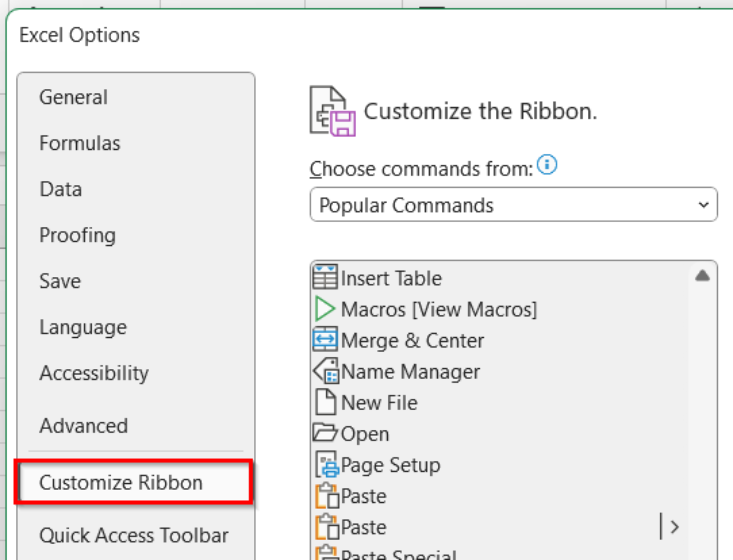Open the Choose commands from dropdown

[514, 204]
